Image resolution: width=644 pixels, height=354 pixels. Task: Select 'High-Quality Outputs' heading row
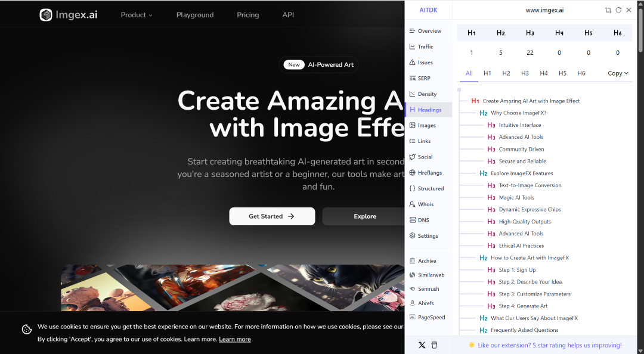[519, 221]
